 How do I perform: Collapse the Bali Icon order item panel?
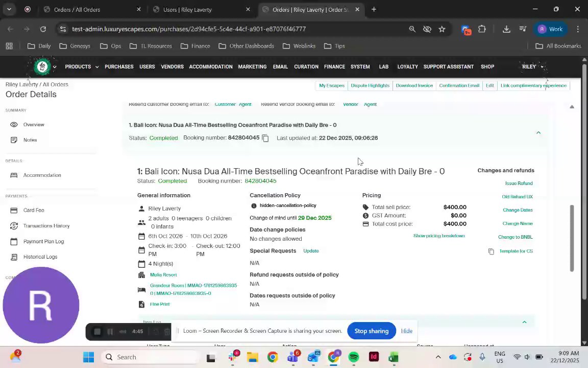coord(538,132)
